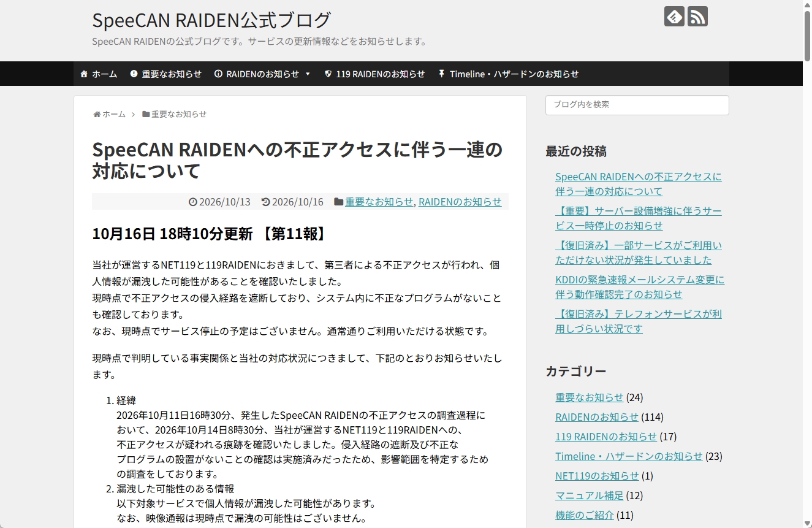812x528 pixels.
Task: Click the shield icon beside 119 RAIDENのお知らせ
Action: [x=328, y=74]
